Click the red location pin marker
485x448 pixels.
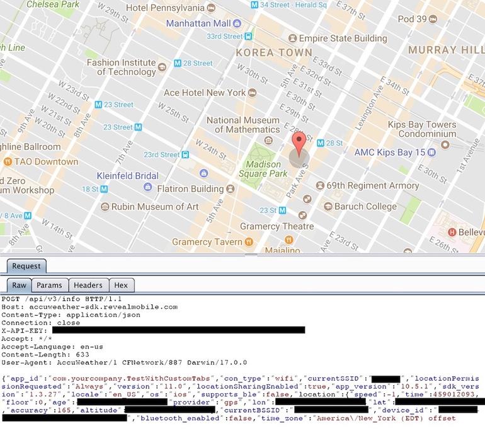point(299,144)
